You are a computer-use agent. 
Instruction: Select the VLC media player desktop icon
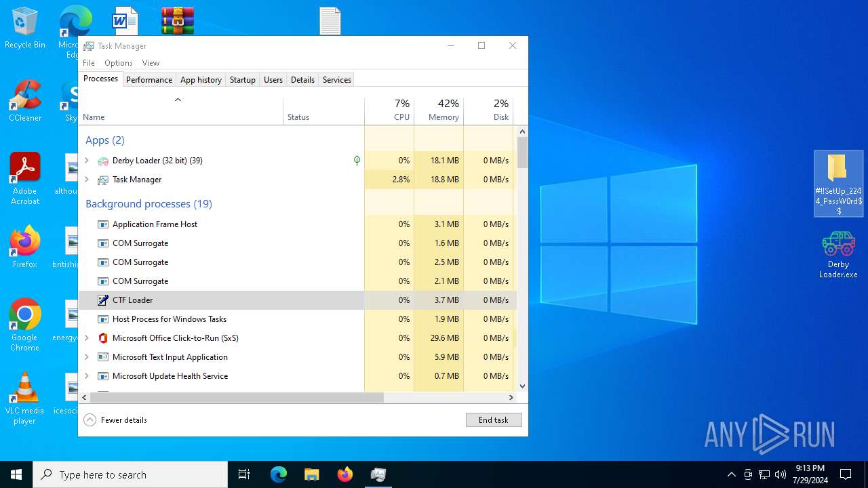[25, 398]
